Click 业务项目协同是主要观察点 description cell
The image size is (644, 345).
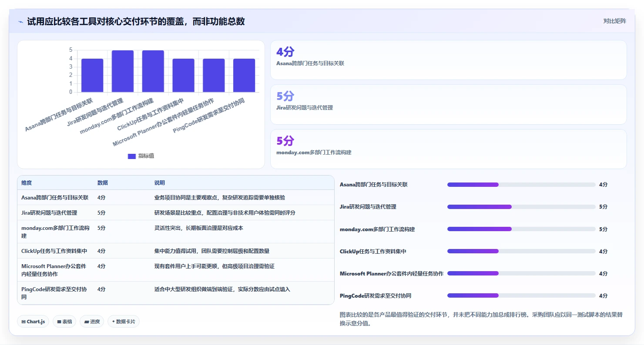(x=220, y=198)
